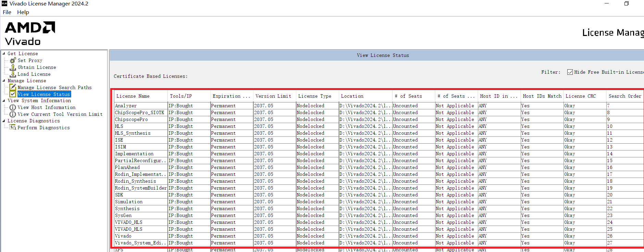Image resolution: width=644 pixels, height=252 pixels.
Task: Click View System Information category label
Action: [39, 100]
